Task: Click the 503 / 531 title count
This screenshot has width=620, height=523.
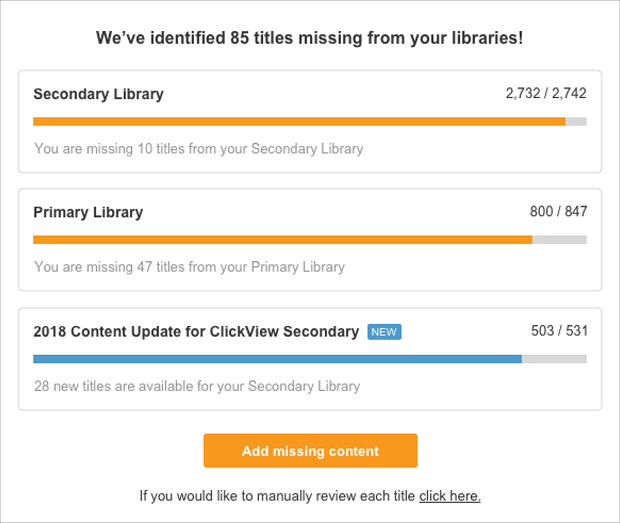Action: click(x=558, y=331)
